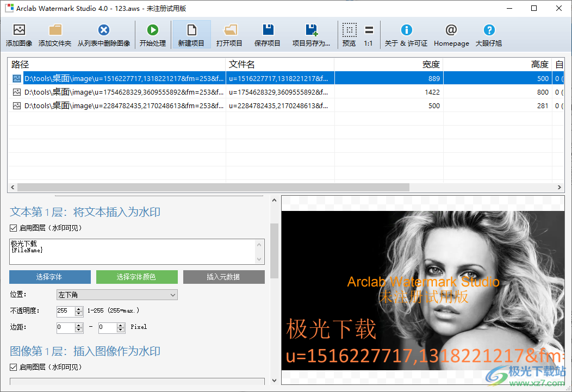Open the Homepage @ icon
This screenshot has width=572, height=392.
click(451, 30)
